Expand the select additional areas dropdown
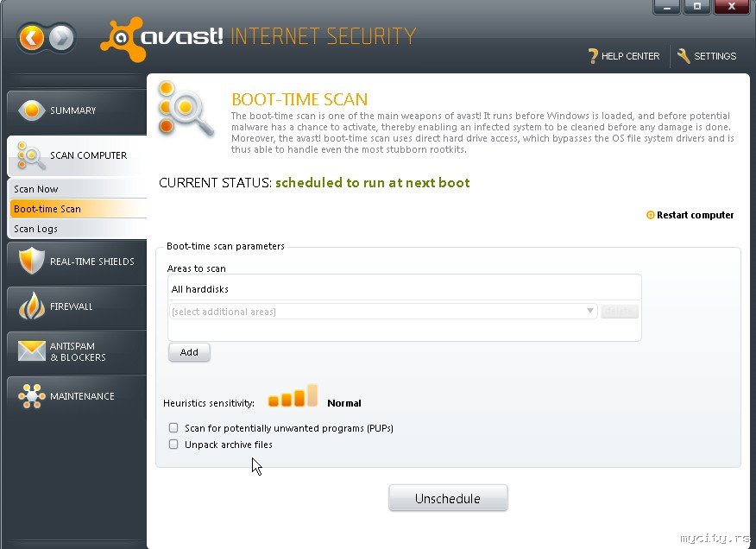This screenshot has height=549, width=756. coord(590,312)
